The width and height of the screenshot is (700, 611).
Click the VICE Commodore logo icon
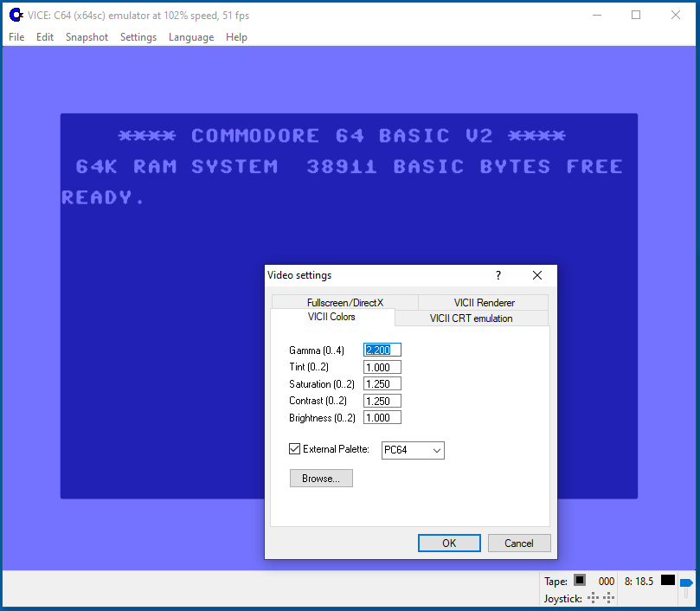point(16,16)
